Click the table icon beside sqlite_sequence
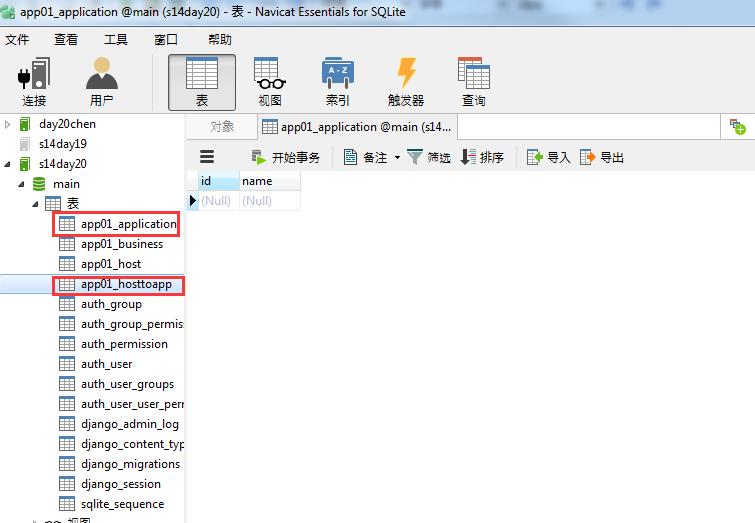Viewport: 755px width, 523px height. click(67, 504)
